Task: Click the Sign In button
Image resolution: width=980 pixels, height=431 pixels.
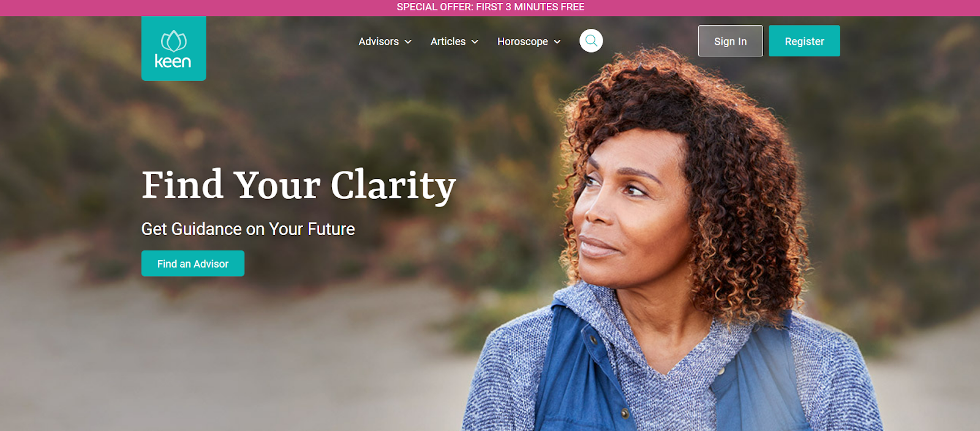Action: [x=731, y=41]
